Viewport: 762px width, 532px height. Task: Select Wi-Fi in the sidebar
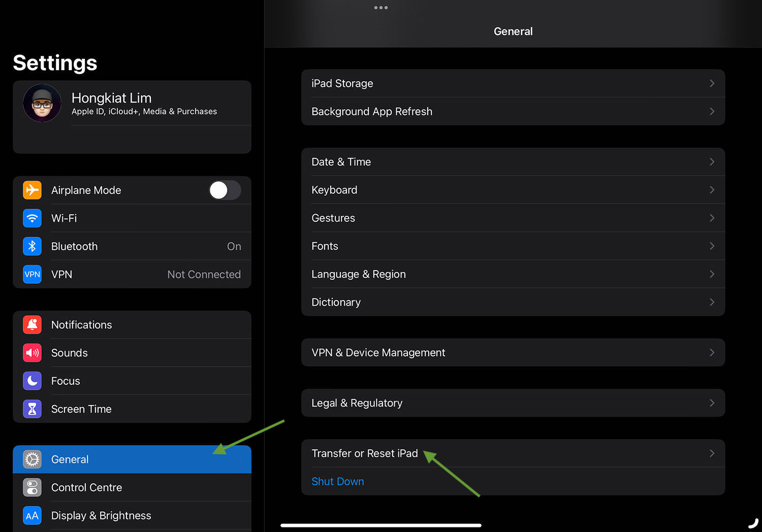[x=132, y=218]
